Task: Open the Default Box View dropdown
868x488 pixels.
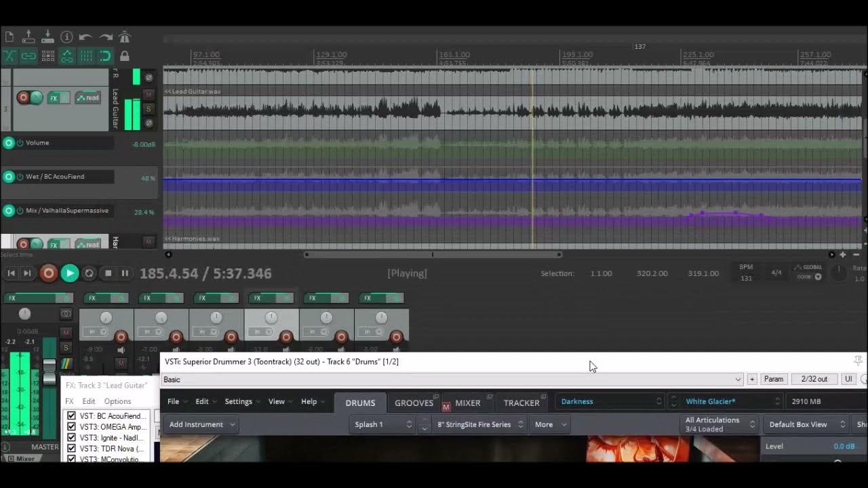Action: [x=807, y=424]
